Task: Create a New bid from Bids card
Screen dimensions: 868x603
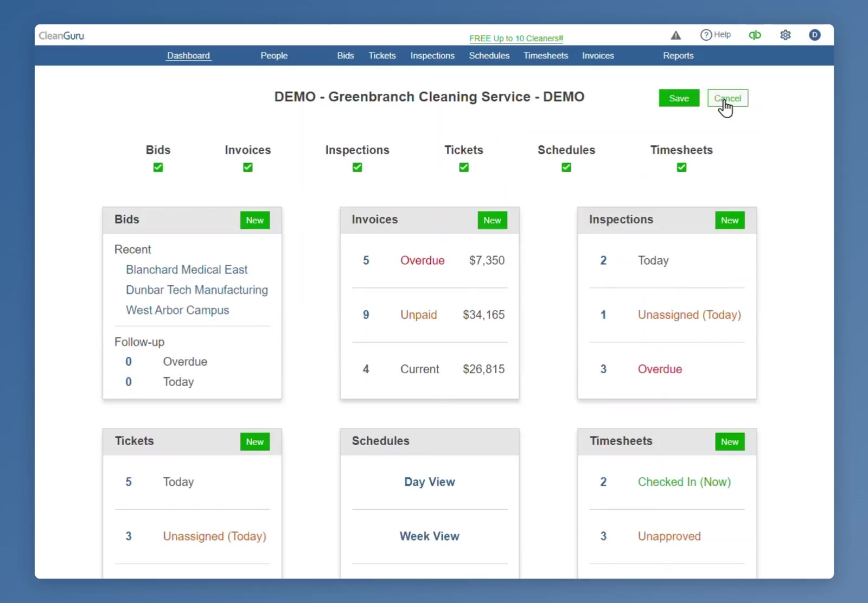Action: coord(255,220)
